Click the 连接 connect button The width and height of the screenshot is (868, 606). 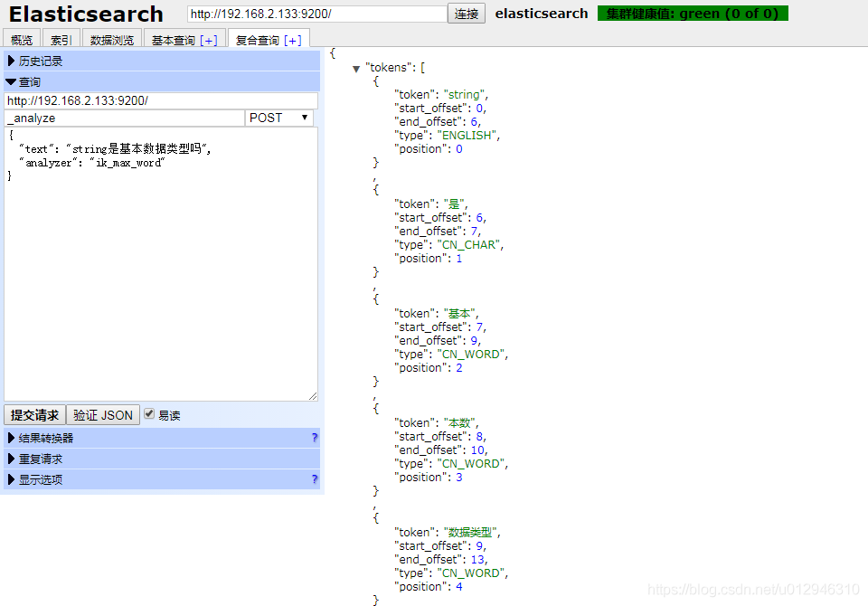(467, 14)
